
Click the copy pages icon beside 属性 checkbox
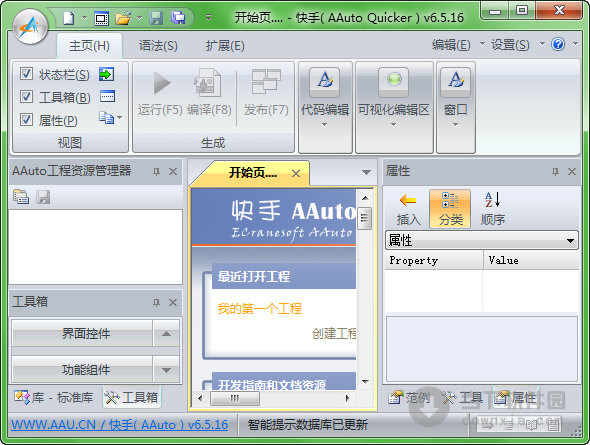pos(106,118)
